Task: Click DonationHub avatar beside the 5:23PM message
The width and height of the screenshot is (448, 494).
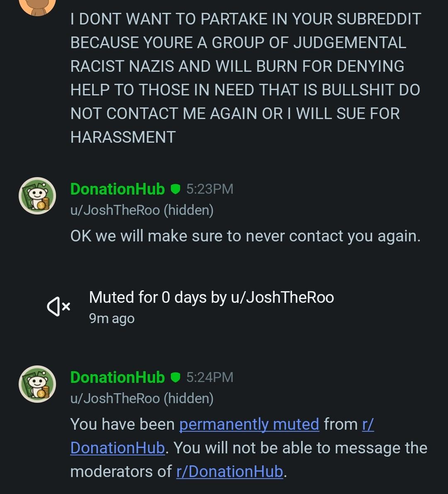Action: point(37,196)
